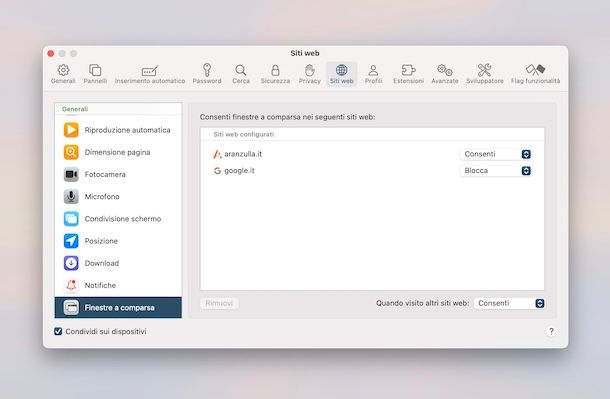Select Dimensione pagina in the sidebar
The width and height of the screenshot is (610, 399).
[x=118, y=152]
